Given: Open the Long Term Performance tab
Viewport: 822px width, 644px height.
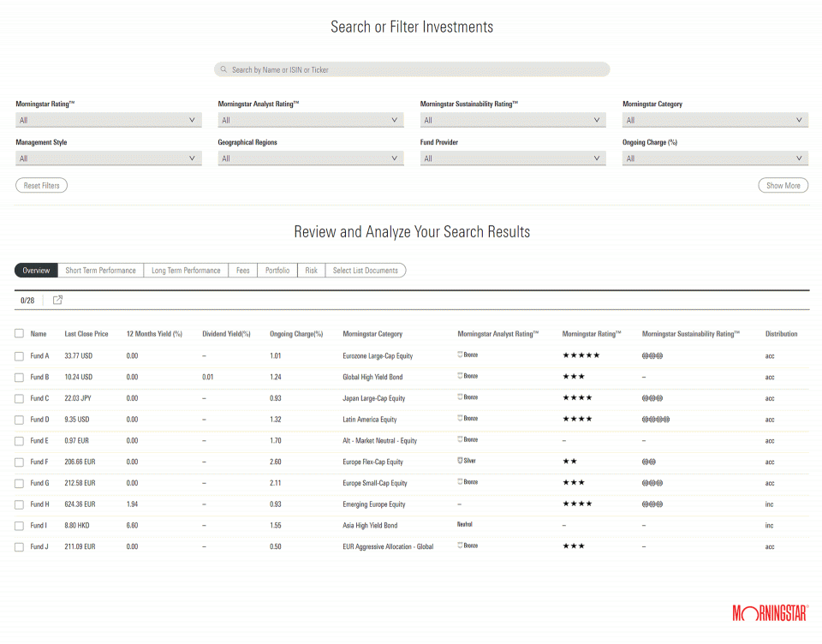Looking at the screenshot, I should click(x=185, y=270).
